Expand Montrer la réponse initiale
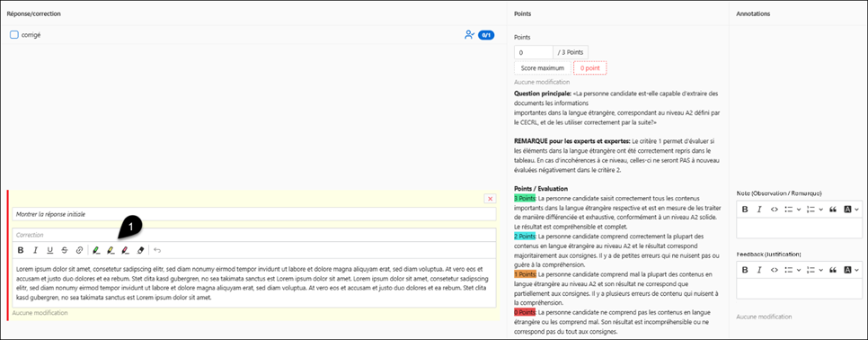868x340 pixels. (254, 214)
